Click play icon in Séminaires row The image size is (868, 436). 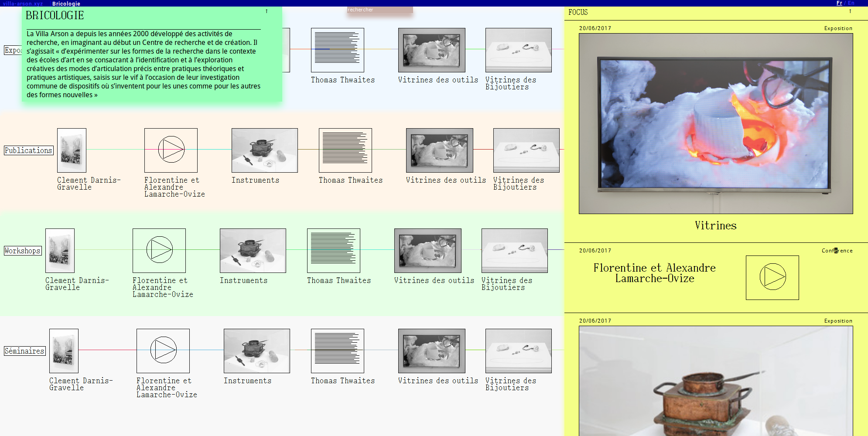point(163,351)
